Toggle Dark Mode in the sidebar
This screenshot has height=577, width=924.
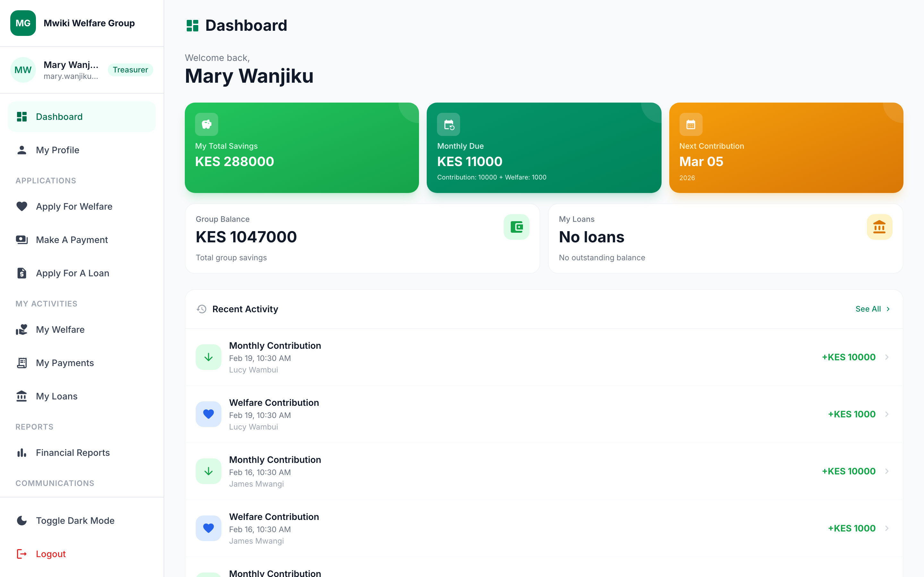pos(75,521)
